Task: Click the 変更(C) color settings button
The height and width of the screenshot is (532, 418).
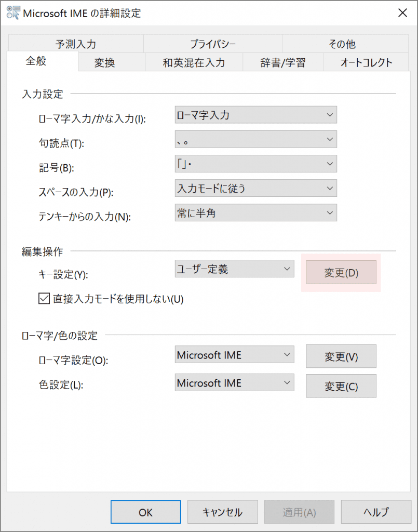Action: pos(341,387)
